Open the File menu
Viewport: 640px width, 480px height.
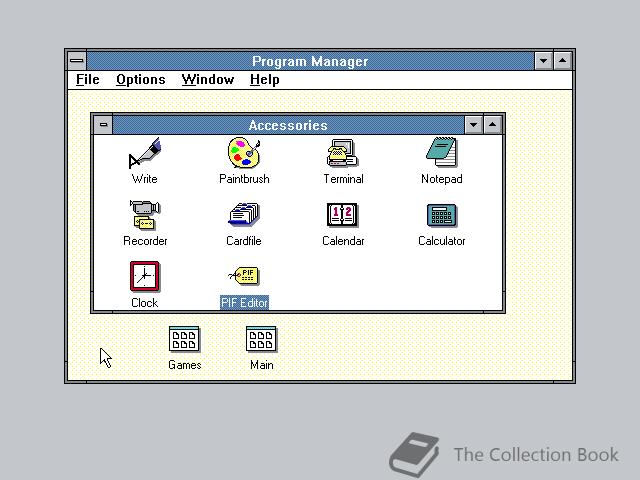88,80
